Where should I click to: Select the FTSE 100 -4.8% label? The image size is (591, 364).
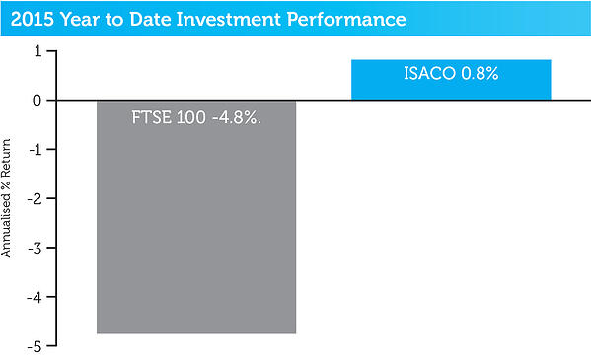click(196, 117)
